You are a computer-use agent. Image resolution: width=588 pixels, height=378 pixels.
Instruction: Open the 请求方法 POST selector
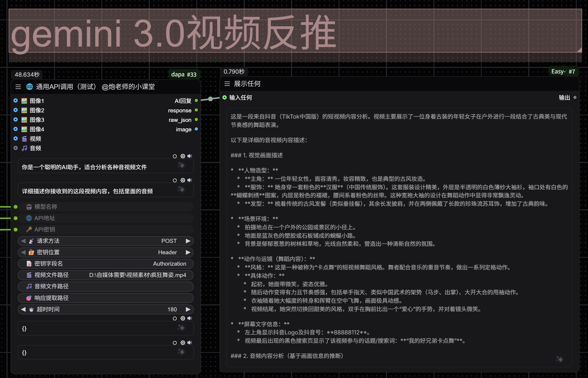(x=106, y=241)
